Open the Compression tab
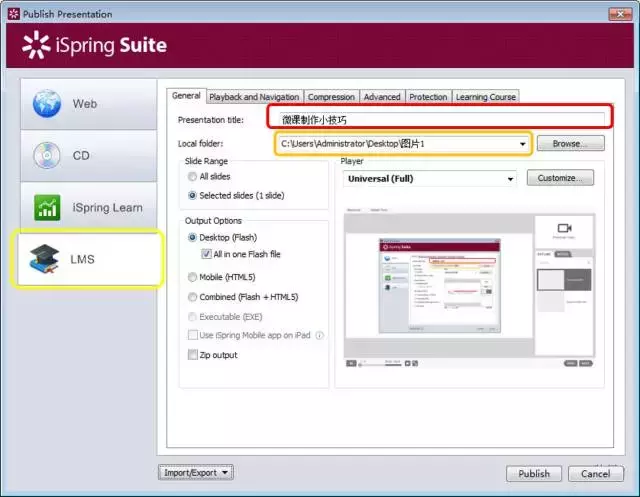Viewport: 640px width, 497px height. tap(331, 97)
